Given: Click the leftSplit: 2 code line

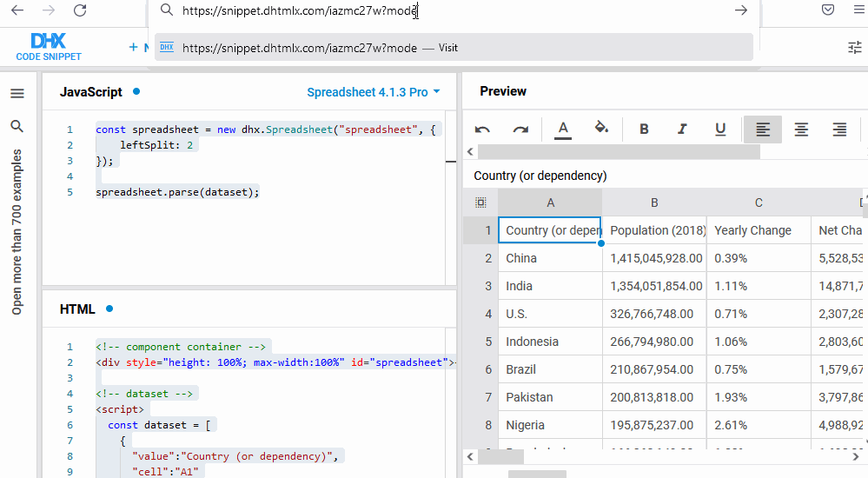Looking at the screenshot, I should (156, 145).
